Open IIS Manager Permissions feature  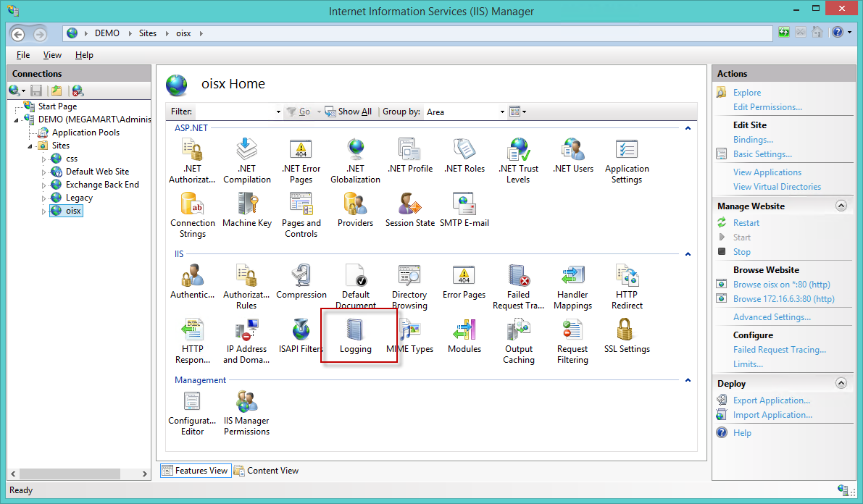tap(246, 413)
